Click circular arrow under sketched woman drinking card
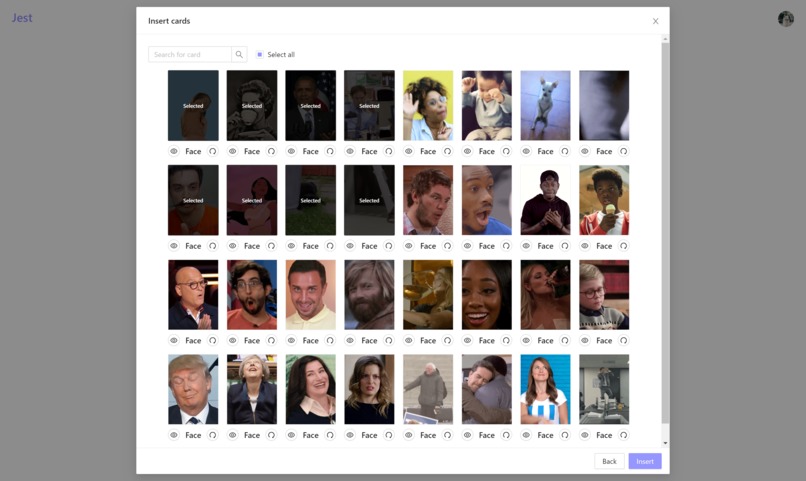 point(271,151)
